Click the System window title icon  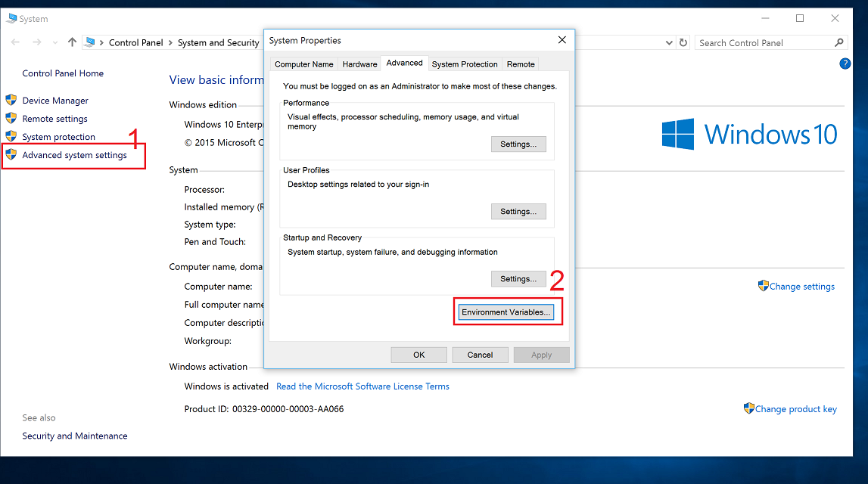click(x=11, y=18)
